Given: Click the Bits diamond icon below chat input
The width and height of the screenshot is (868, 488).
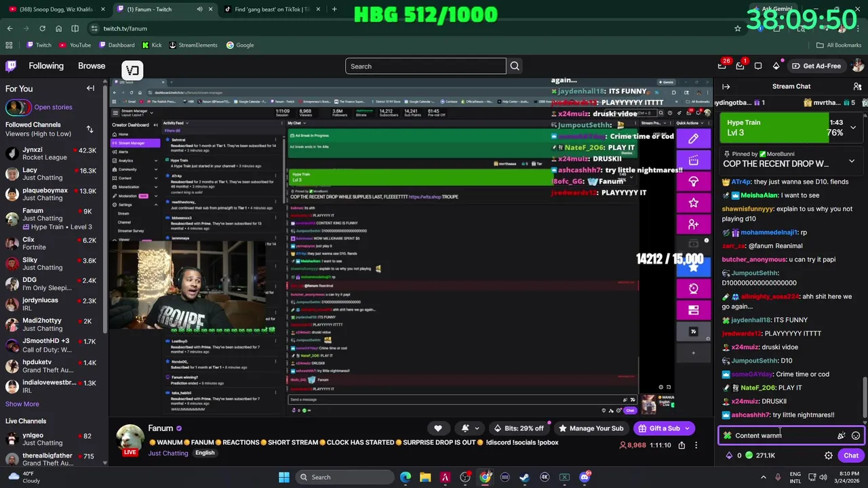Looking at the screenshot, I should click(729, 455).
